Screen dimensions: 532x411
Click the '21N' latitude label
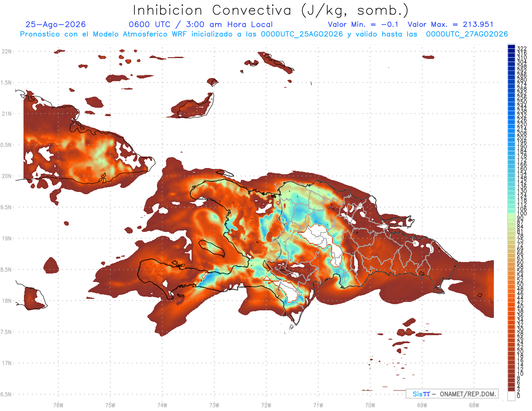7,114
